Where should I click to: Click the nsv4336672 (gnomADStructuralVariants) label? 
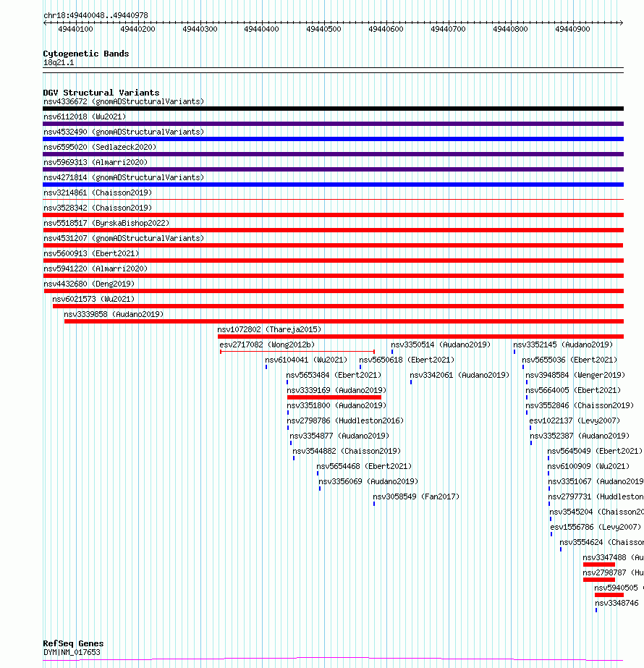pyautogui.click(x=124, y=101)
